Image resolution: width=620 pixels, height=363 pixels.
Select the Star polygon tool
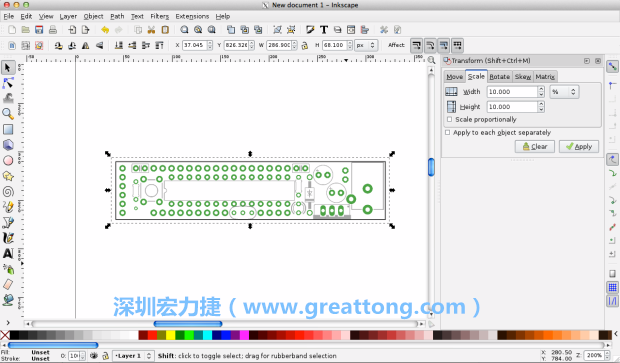point(8,176)
